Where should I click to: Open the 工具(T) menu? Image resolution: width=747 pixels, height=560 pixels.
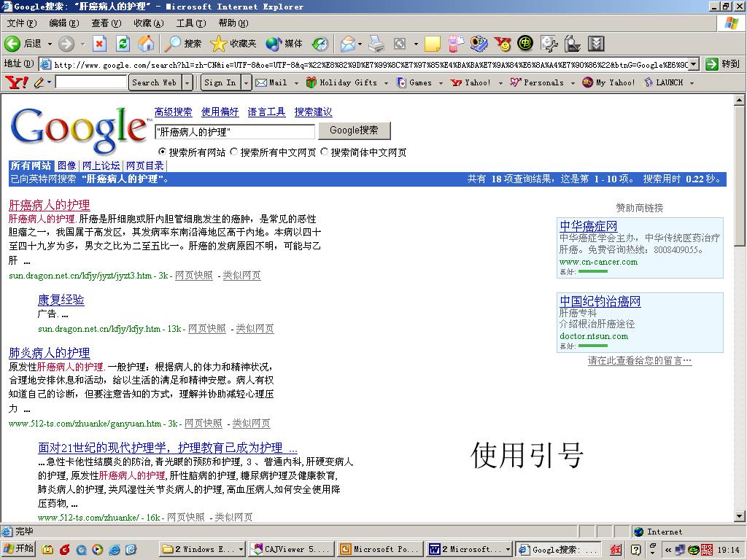coord(191,23)
